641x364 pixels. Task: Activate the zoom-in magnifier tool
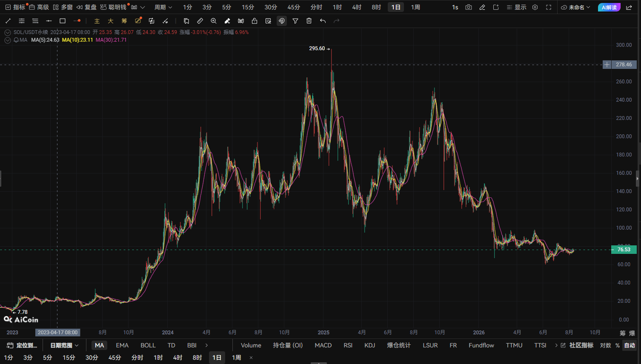click(214, 21)
